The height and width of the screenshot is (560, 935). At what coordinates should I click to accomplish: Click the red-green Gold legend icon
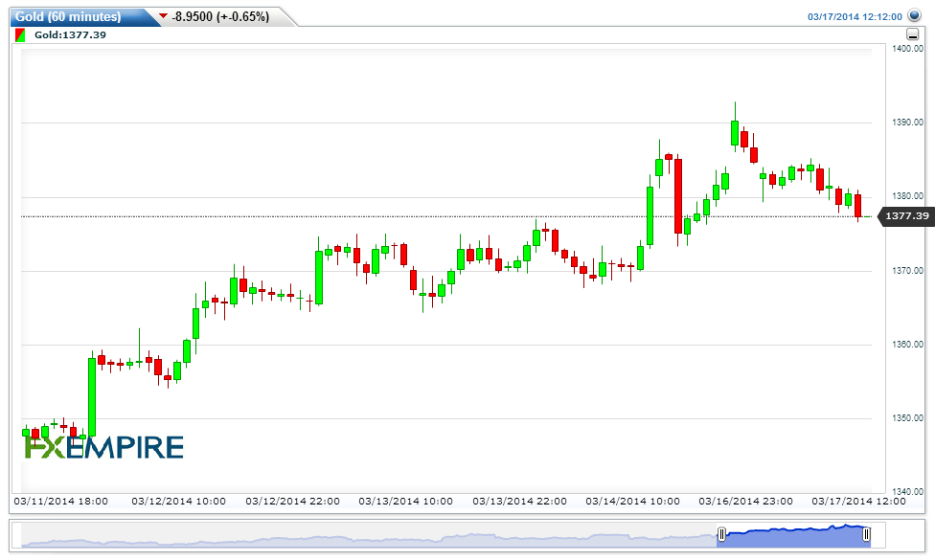(20, 35)
